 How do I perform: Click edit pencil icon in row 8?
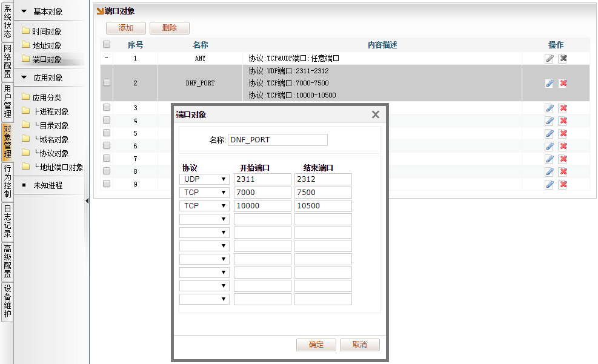point(549,171)
